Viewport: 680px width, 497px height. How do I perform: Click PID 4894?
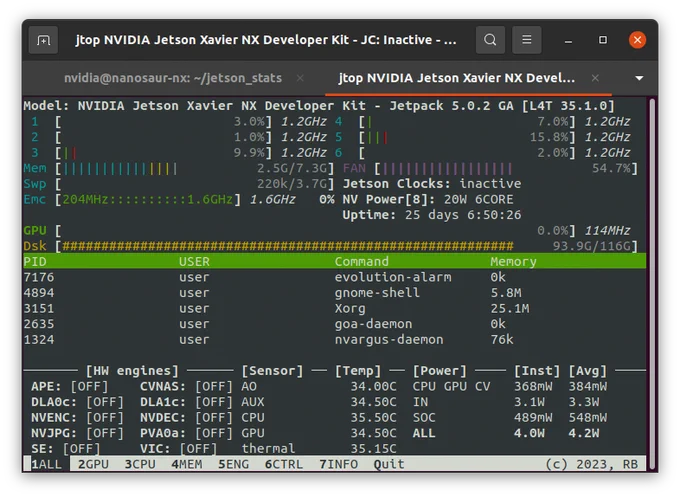pyautogui.click(x=39, y=293)
